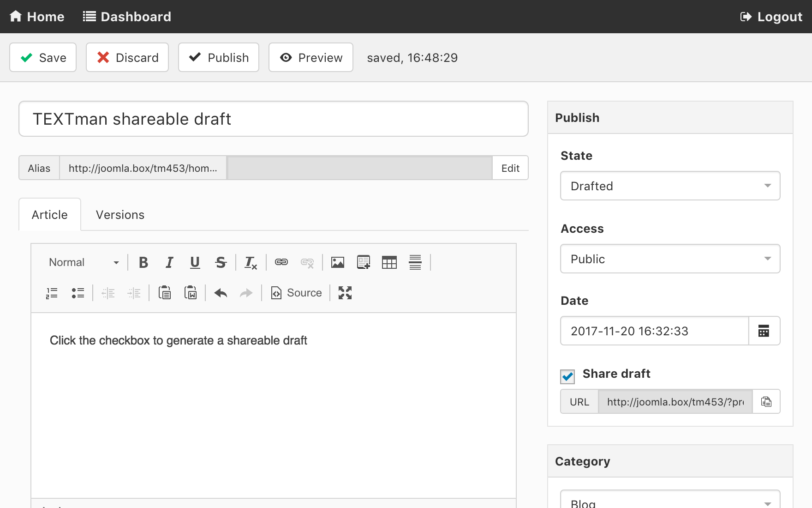Click the undo arrow icon
The image size is (812, 508).
click(x=221, y=293)
